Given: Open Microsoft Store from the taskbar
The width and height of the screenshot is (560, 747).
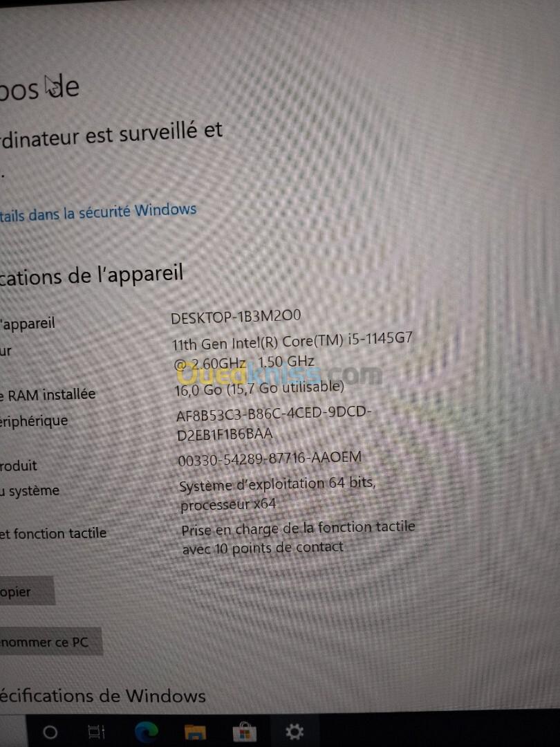Looking at the screenshot, I should (x=244, y=732).
